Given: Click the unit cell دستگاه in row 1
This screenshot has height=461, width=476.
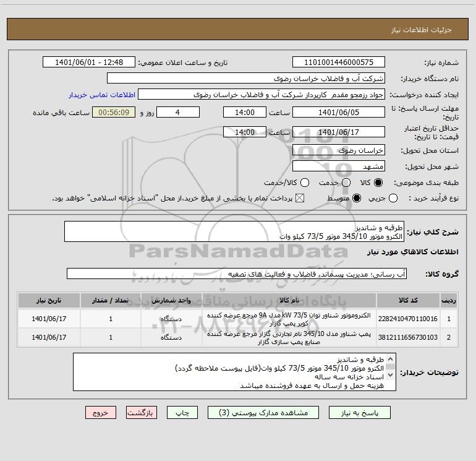Looking at the screenshot, I should tap(171, 319).
